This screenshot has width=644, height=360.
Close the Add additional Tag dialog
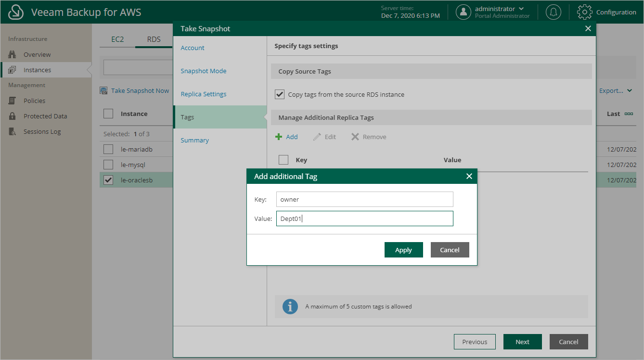click(x=469, y=176)
